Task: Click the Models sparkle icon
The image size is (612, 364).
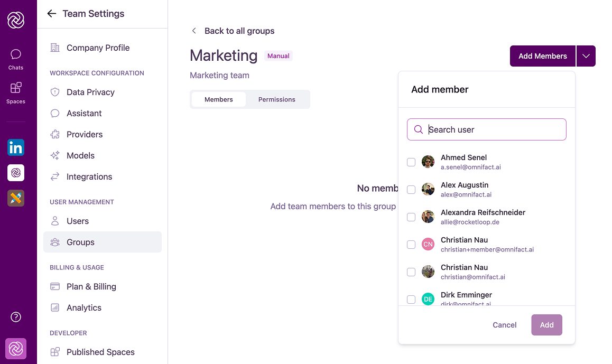Action: 55,155
